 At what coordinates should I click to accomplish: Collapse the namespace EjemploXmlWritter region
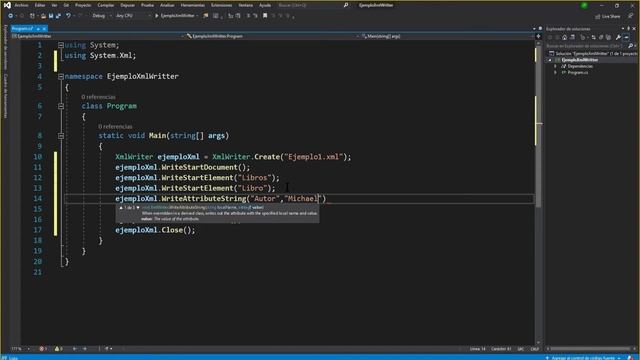(x=61, y=76)
